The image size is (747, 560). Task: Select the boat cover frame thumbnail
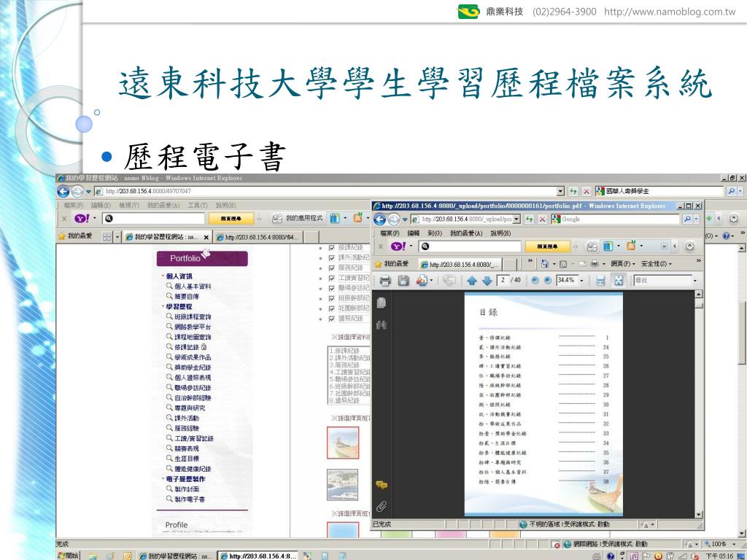click(343, 443)
